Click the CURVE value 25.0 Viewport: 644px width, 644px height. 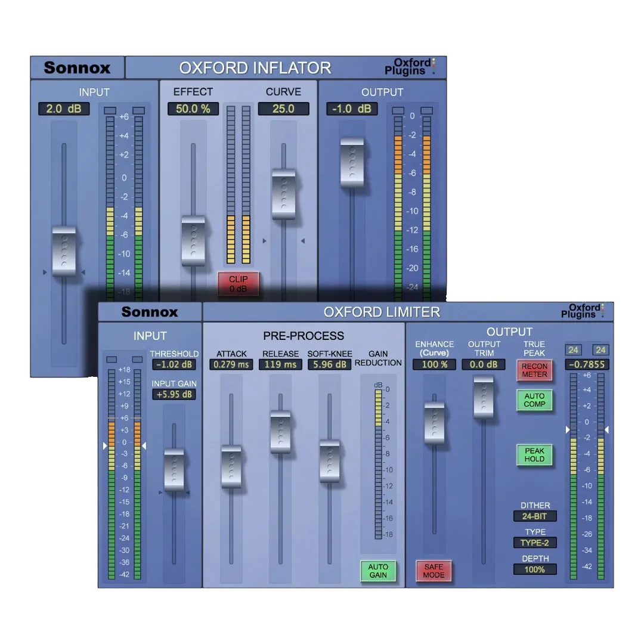click(283, 109)
